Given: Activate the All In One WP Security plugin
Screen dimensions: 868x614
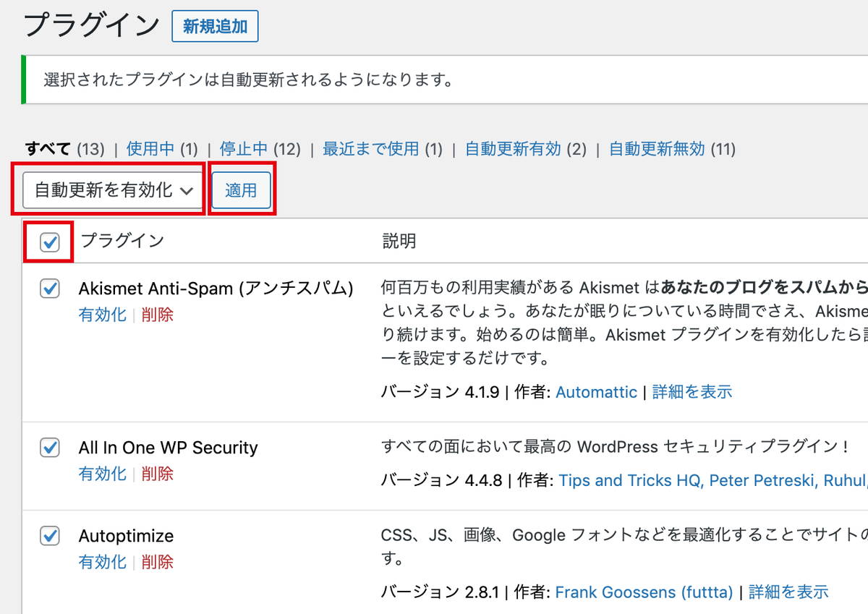Looking at the screenshot, I should point(102,474).
